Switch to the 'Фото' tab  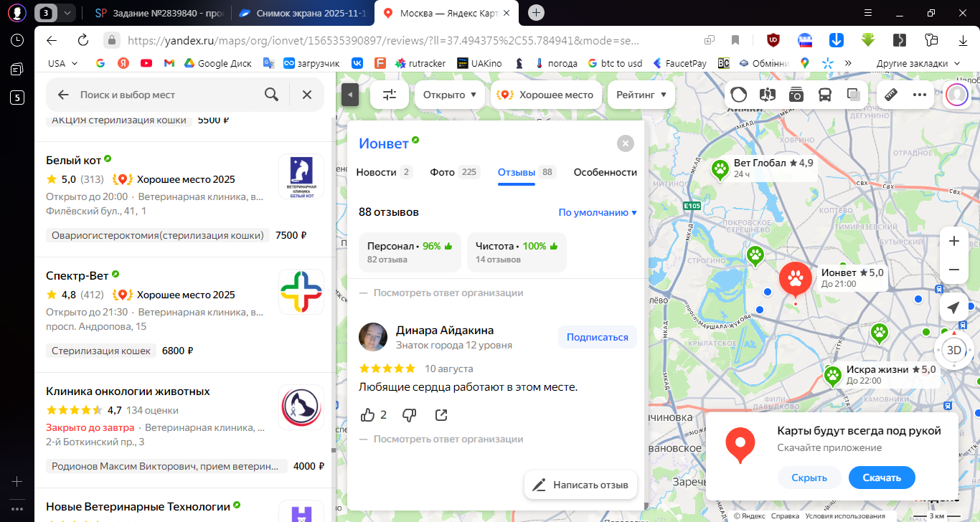(456, 172)
